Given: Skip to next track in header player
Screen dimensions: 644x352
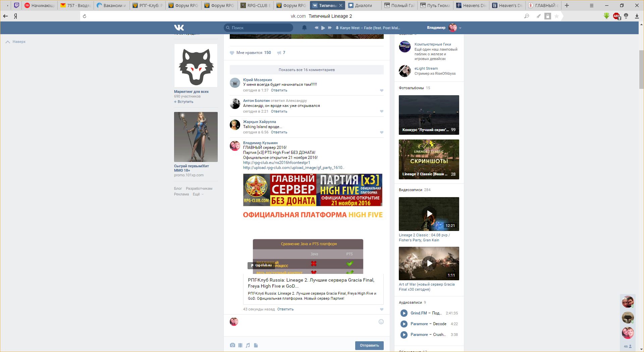Looking at the screenshot, I should click(x=330, y=28).
